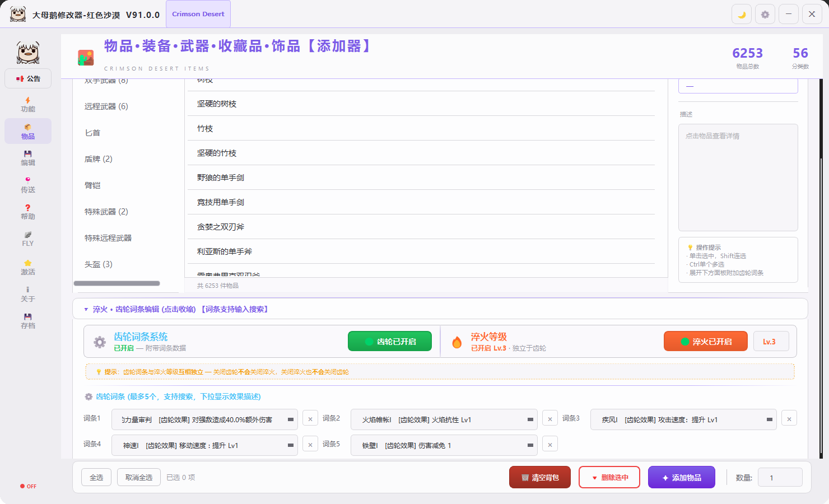Select the 物品 items sidebar entry
The image size is (829, 504).
[x=28, y=131]
